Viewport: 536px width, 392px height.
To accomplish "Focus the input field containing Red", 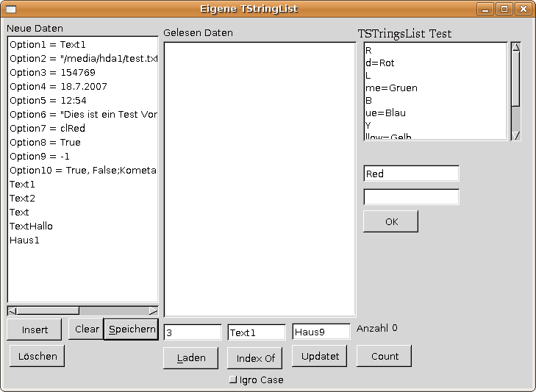I will [411, 174].
